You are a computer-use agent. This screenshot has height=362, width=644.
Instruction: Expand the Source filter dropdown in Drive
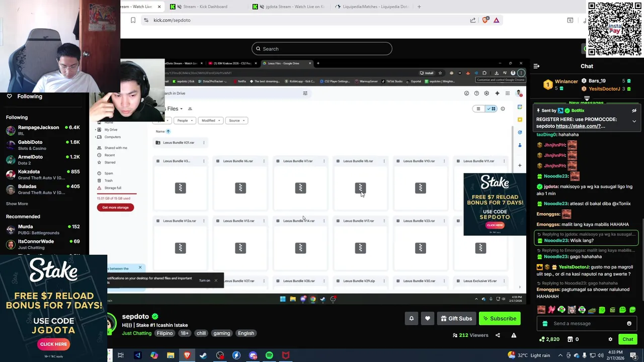(236, 121)
